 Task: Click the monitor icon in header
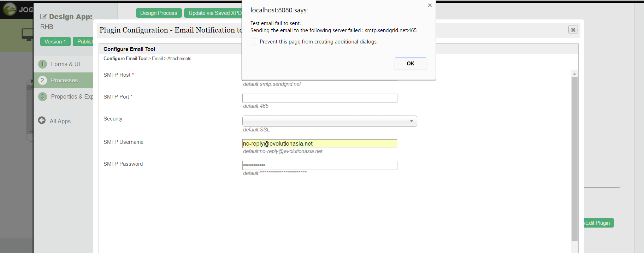[x=27, y=34]
